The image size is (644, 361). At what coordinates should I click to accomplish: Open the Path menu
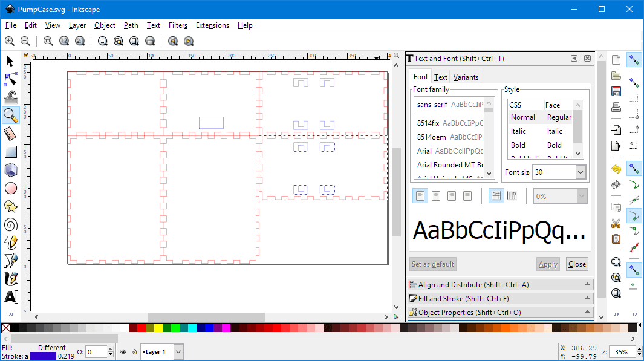click(131, 25)
